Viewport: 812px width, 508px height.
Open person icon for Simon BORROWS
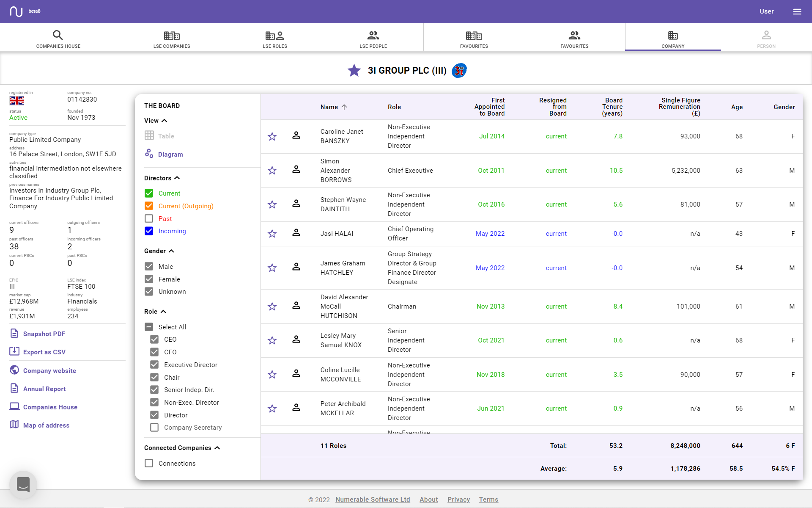[296, 170]
